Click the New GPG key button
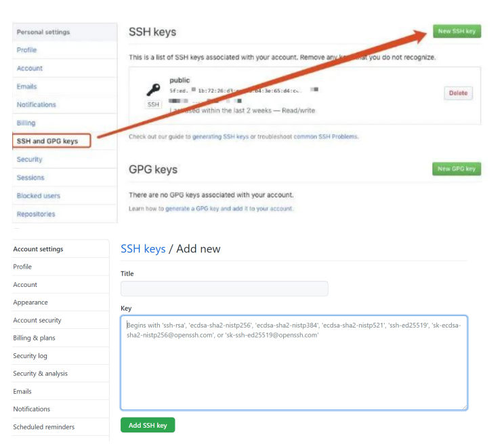Screen dimensions: 504x448 pos(457,169)
